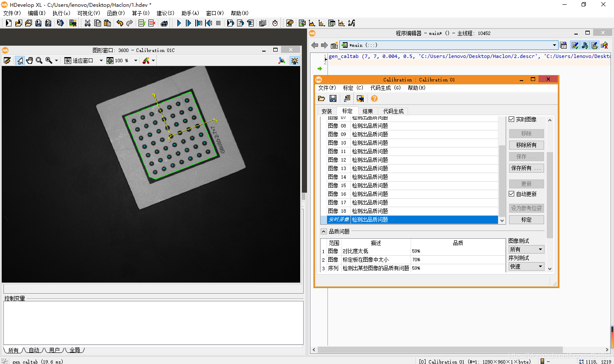The height and width of the screenshot is (364, 614).
Task: Click the 标定 button
Action: coord(527,220)
